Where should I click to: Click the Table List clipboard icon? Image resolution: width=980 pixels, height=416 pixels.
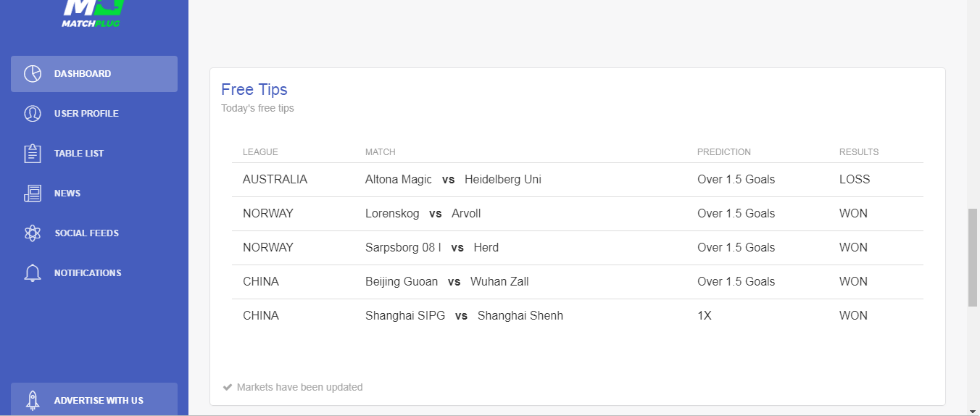click(x=33, y=154)
